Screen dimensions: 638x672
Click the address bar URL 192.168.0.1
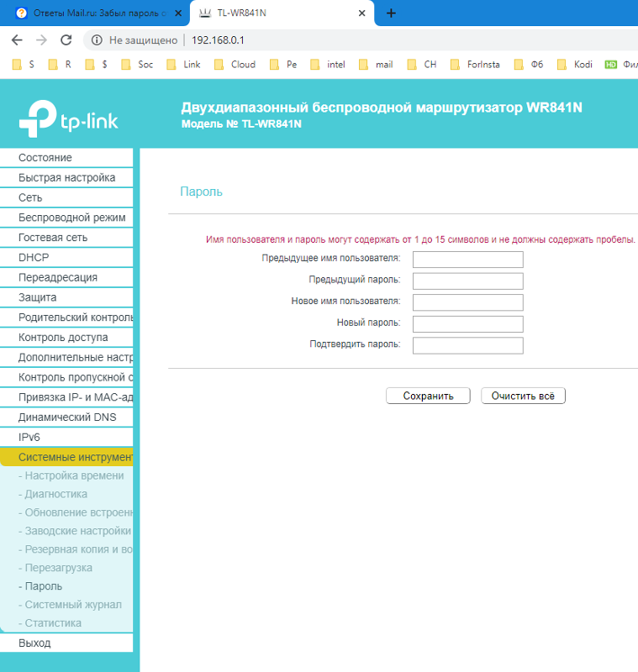(x=218, y=40)
